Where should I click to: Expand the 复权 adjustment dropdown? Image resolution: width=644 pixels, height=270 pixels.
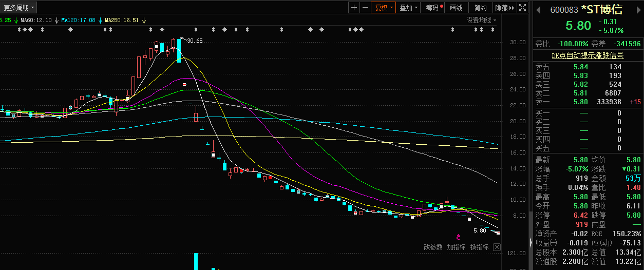[383, 8]
